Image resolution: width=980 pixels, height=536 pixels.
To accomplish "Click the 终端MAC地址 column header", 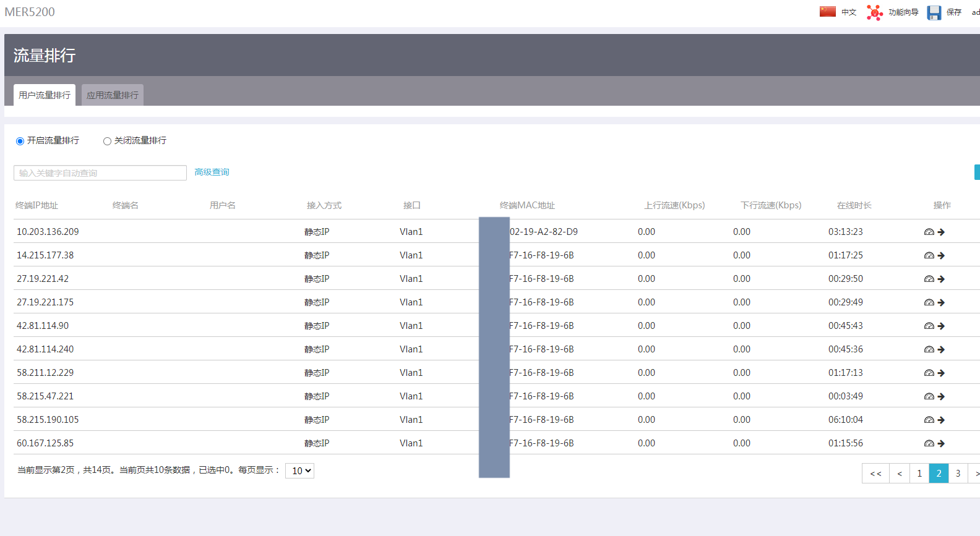I will (528, 205).
